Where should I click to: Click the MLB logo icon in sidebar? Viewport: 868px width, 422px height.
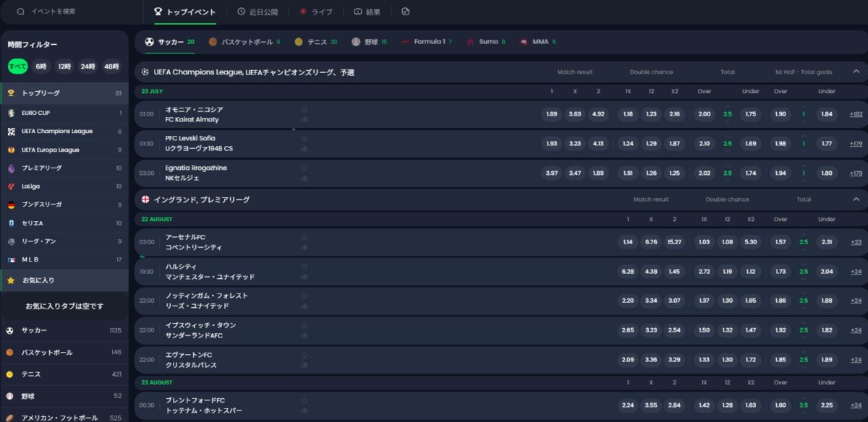[x=11, y=259]
